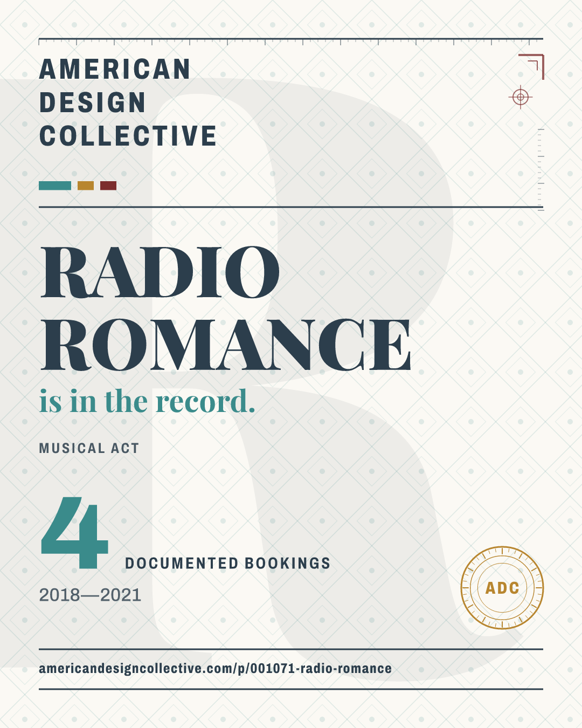Click the RADIO headline word
Screen dimensions: 582x728
161,272
